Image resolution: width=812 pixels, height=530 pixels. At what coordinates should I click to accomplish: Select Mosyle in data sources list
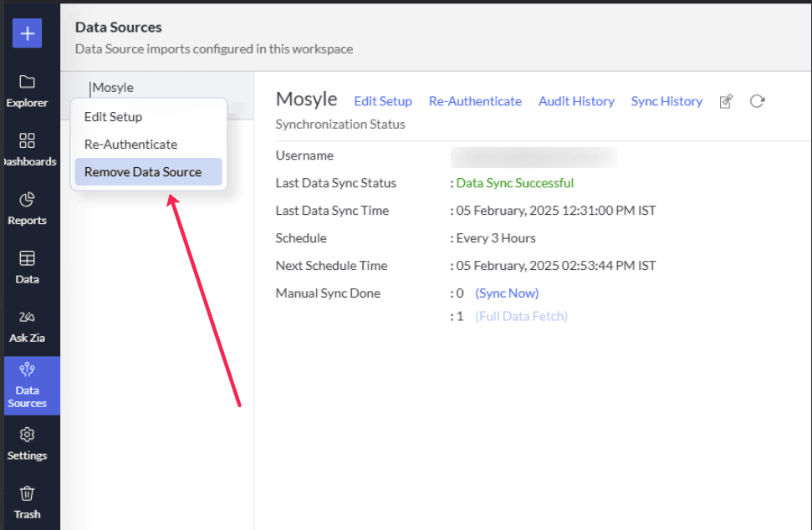(113, 88)
